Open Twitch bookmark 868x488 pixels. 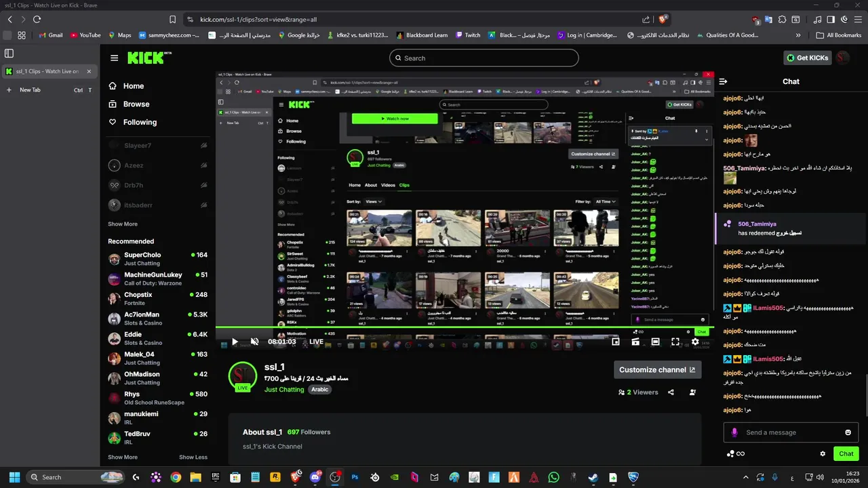468,35
